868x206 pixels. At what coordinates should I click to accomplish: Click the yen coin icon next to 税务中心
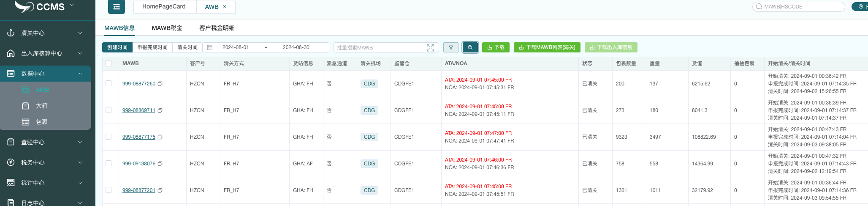click(11, 162)
